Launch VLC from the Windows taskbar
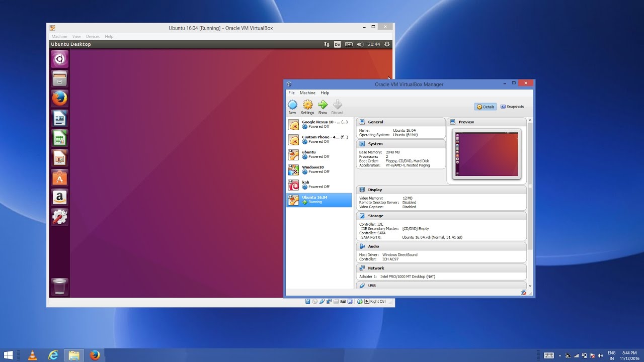 click(32, 355)
